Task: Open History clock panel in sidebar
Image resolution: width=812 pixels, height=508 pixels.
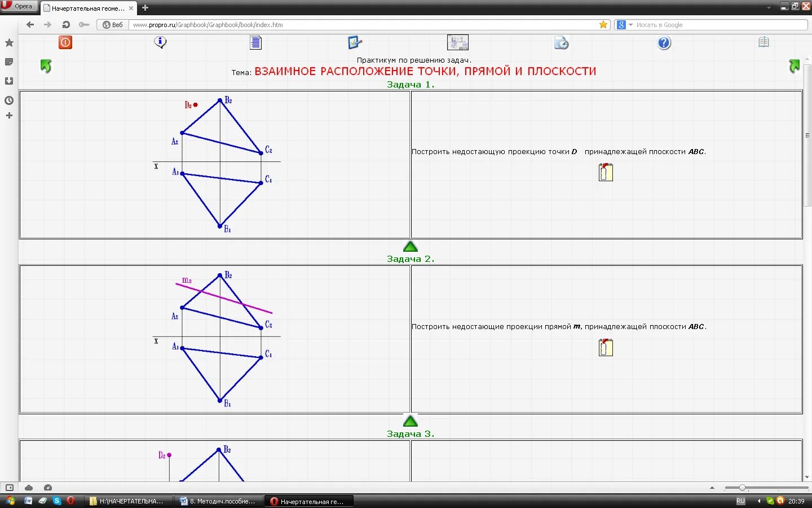Action: tap(9, 100)
